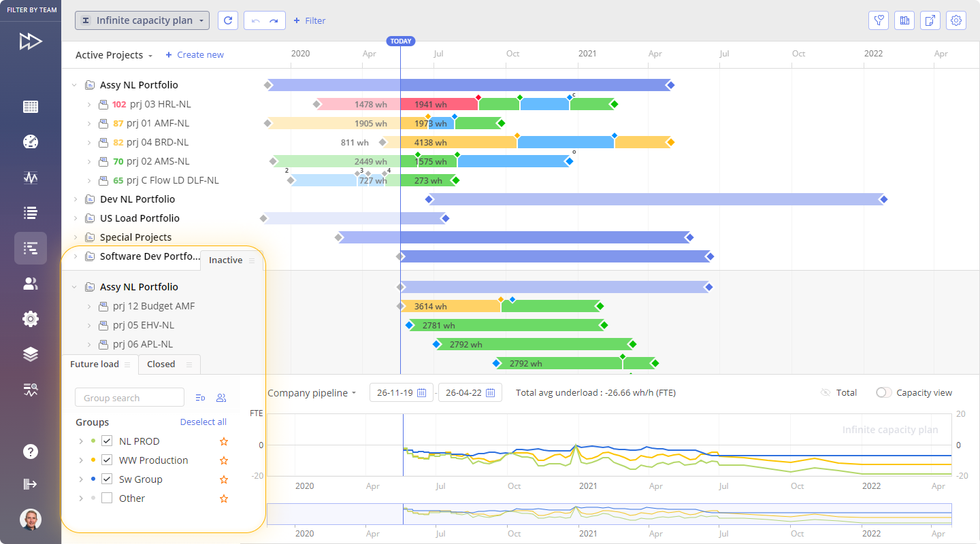980x544 pixels.
Task: Open settings gear in top-right corner
Action: (956, 20)
